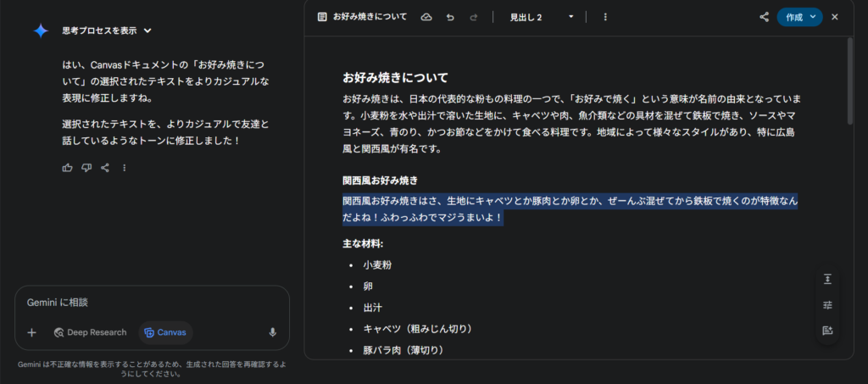This screenshot has width=868, height=384.
Task: Click the お好み焼きについて title in canvas toolbar
Action: coord(370,17)
